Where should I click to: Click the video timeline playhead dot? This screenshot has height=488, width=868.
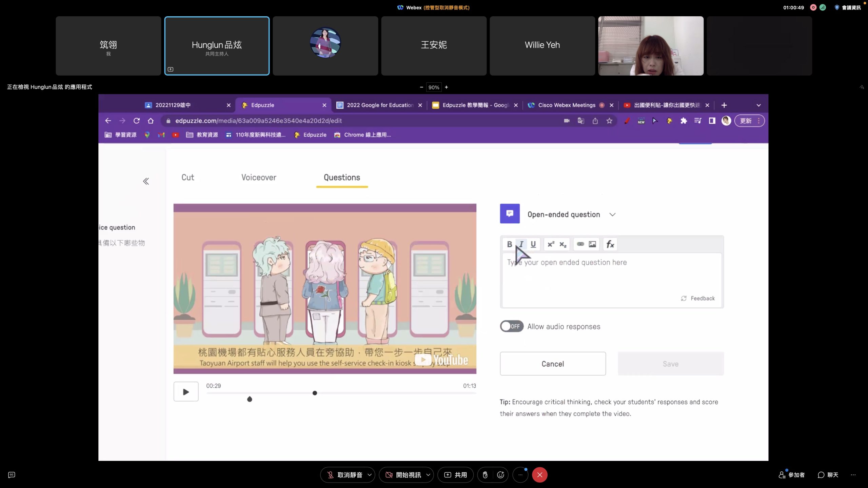[315, 393]
